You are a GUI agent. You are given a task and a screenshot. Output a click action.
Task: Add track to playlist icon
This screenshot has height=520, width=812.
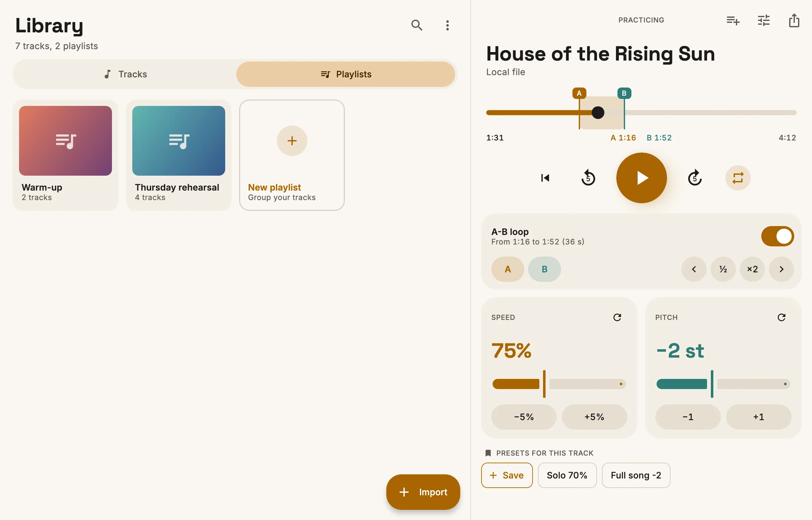pos(733,20)
